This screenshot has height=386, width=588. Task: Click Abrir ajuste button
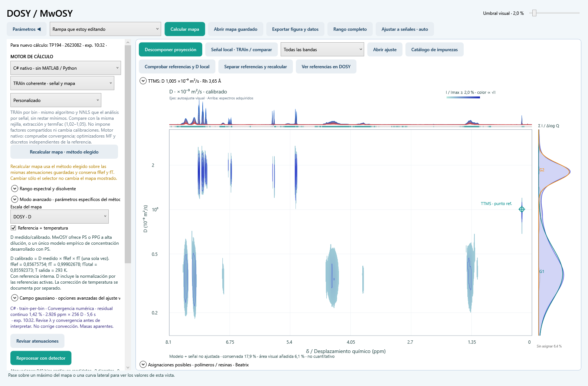[x=385, y=49]
